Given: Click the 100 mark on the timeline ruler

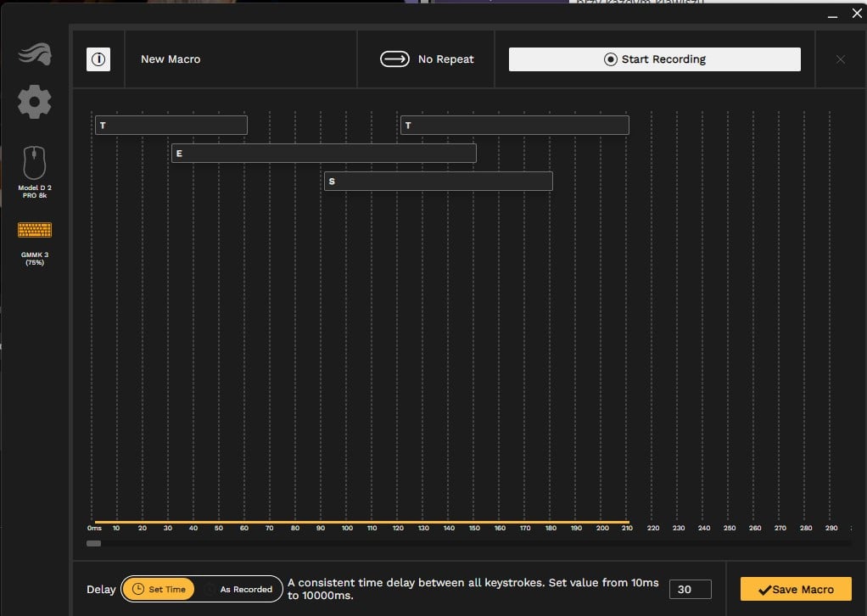Looking at the screenshot, I should coord(346,528).
